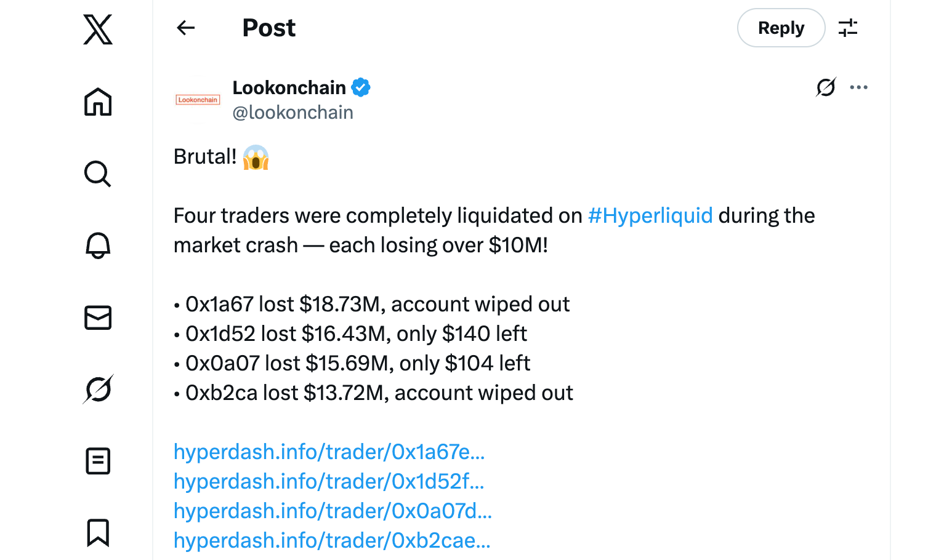Open hyperdash link for trader 0x1a67e

pyautogui.click(x=329, y=452)
